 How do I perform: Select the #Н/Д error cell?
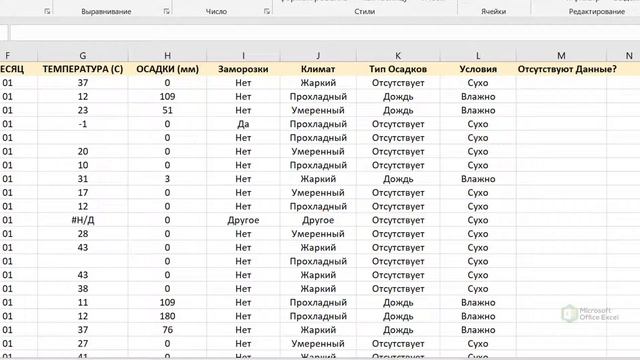click(x=83, y=220)
